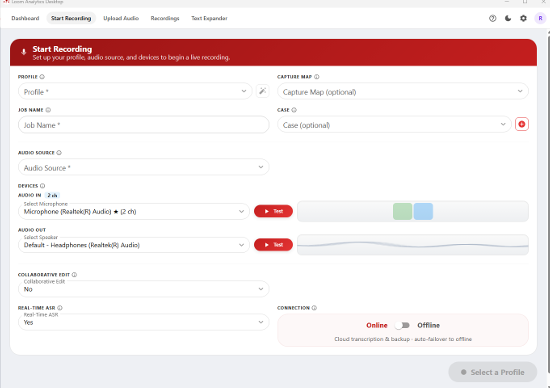Viewport: 550px width, 388px height.
Task: Click info icon next to PROFILE label
Action: (42, 76)
